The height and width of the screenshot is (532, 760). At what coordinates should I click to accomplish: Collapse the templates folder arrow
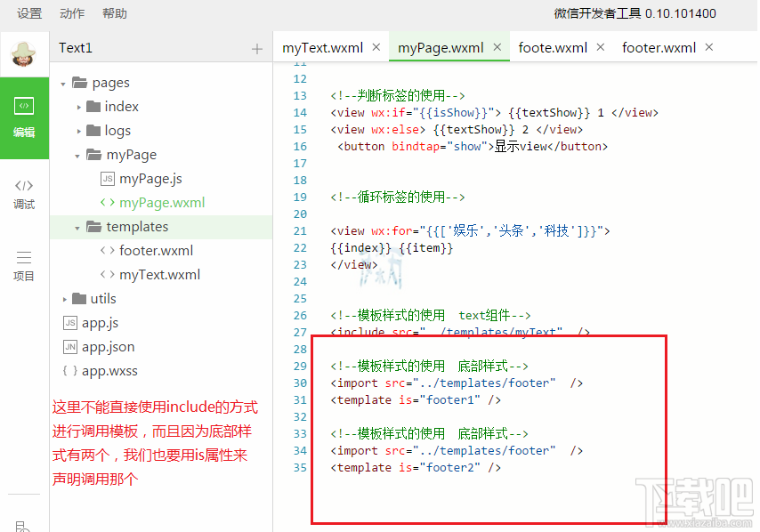[x=77, y=228]
